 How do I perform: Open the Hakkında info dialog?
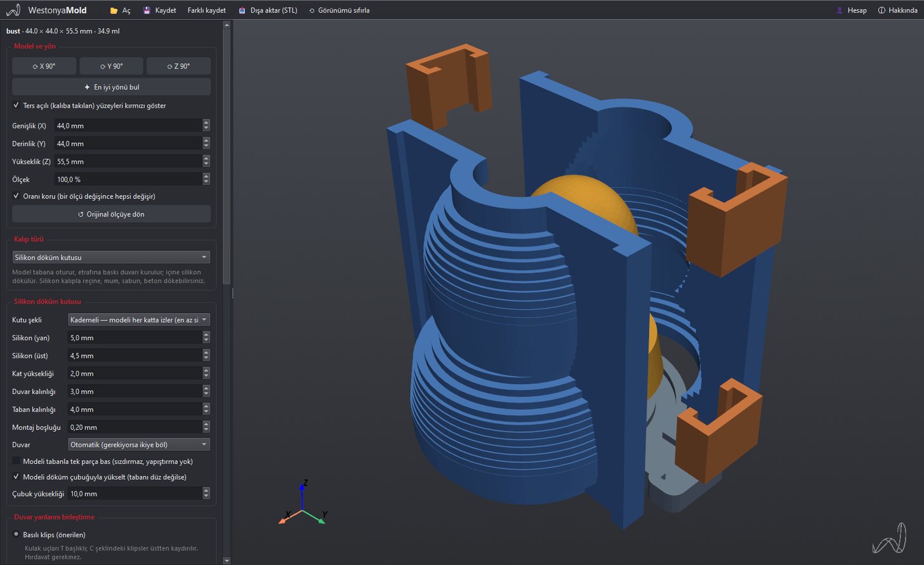897,10
